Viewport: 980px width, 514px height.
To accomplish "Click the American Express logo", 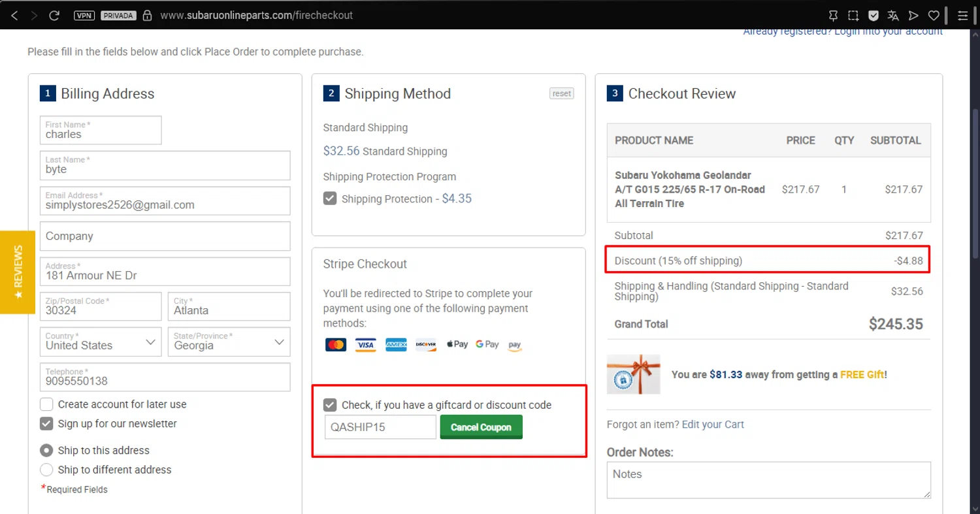I will pos(396,344).
